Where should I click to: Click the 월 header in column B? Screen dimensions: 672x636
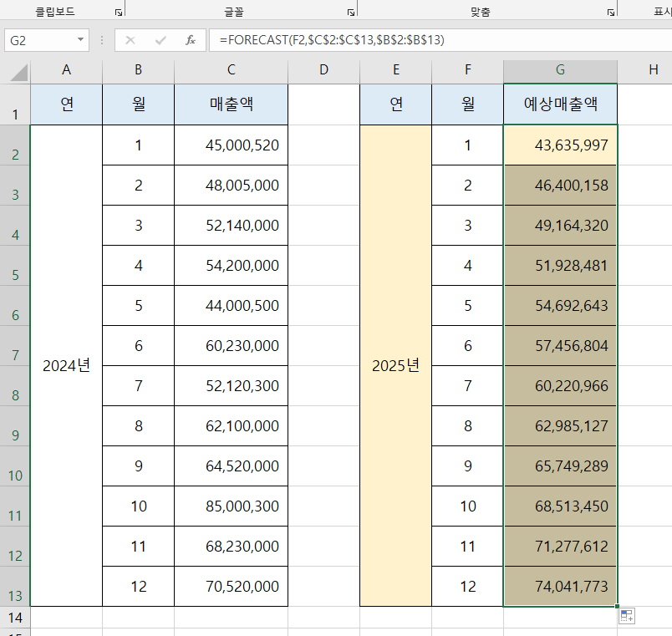(x=139, y=104)
